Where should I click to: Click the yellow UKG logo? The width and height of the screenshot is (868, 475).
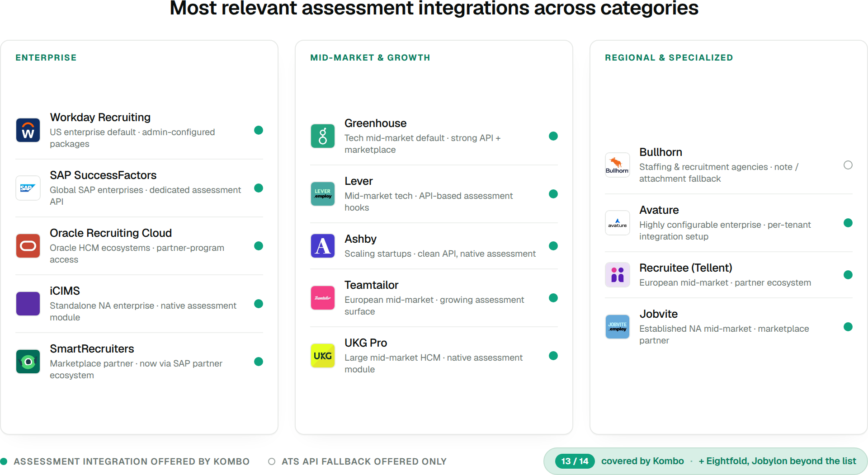coord(323,356)
